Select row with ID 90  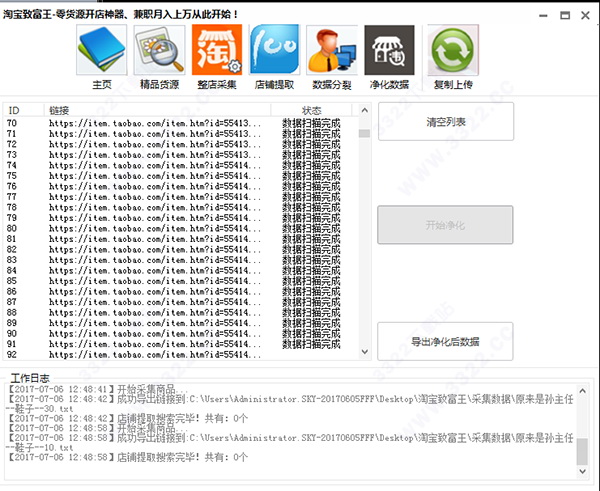tap(181, 334)
